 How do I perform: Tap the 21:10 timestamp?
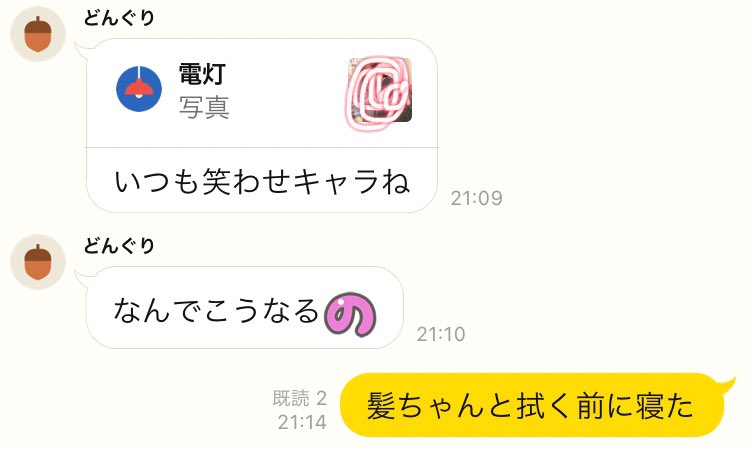441,334
